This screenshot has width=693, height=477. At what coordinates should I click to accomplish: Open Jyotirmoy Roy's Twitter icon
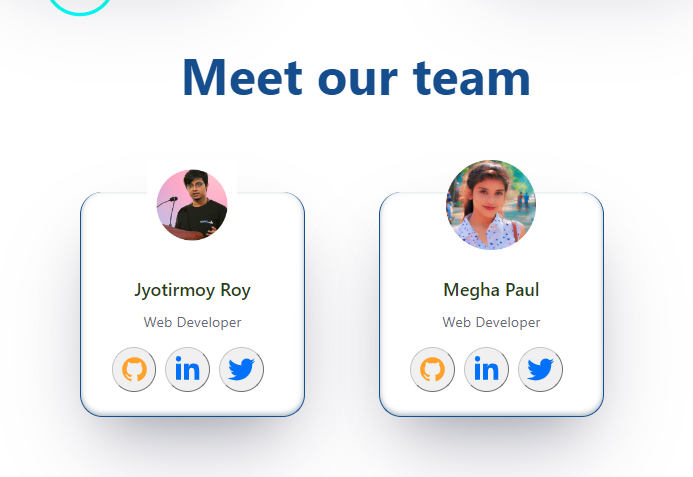click(x=241, y=369)
